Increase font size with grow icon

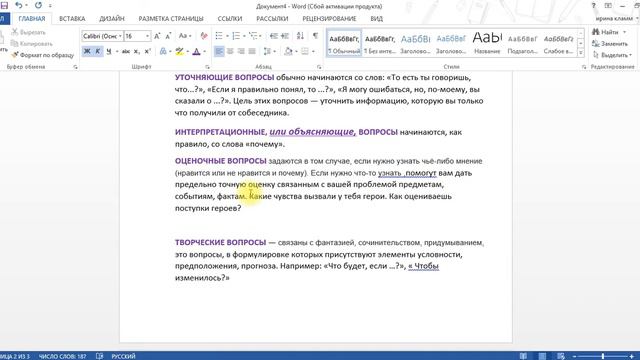coord(158,36)
